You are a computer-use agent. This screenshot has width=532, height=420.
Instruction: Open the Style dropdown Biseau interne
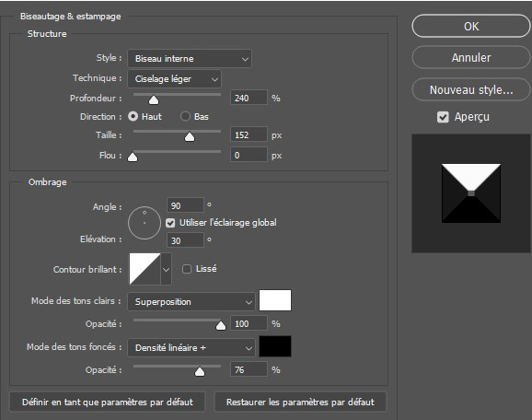190,58
